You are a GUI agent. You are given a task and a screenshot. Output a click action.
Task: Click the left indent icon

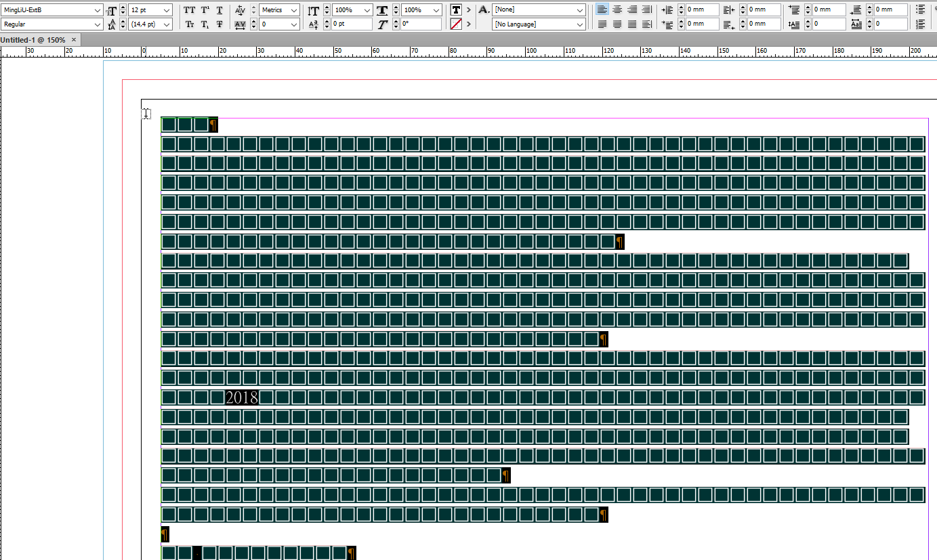click(667, 10)
